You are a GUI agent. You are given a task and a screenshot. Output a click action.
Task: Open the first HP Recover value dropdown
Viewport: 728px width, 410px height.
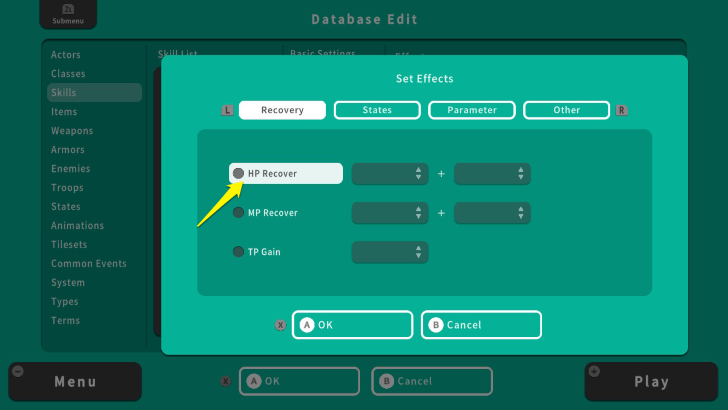click(x=390, y=174)
